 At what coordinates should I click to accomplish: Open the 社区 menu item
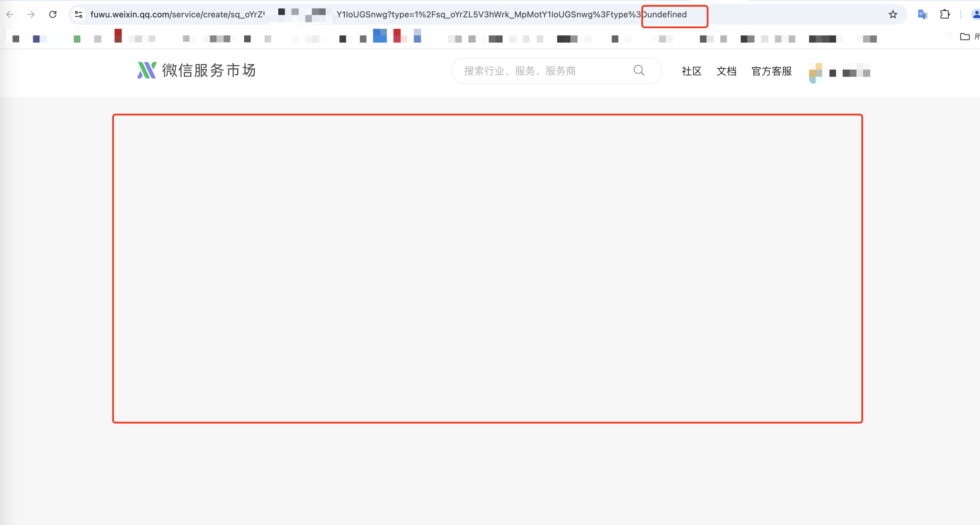[691, 71]
